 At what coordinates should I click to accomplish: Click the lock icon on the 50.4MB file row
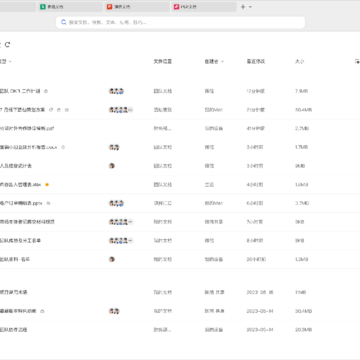(59, 110)
